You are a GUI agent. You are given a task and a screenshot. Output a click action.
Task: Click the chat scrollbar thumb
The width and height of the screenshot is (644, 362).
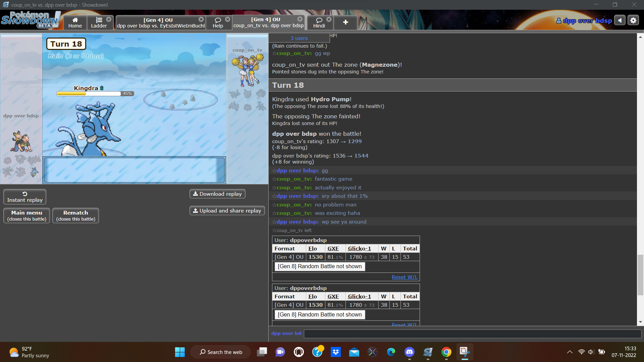640,275
